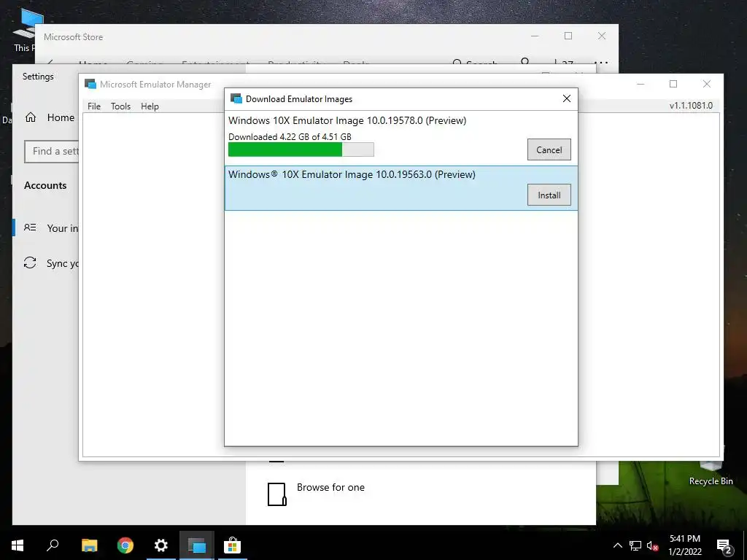This screenshot has width=747, height=560.
Task: Open Sync your settings in Settings sidebar
Action: [50, 262]
